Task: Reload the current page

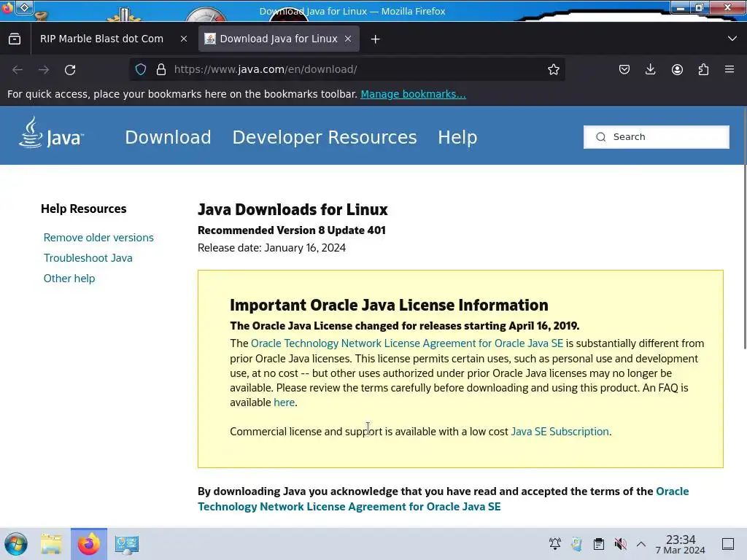Action: tap(70, 70)
